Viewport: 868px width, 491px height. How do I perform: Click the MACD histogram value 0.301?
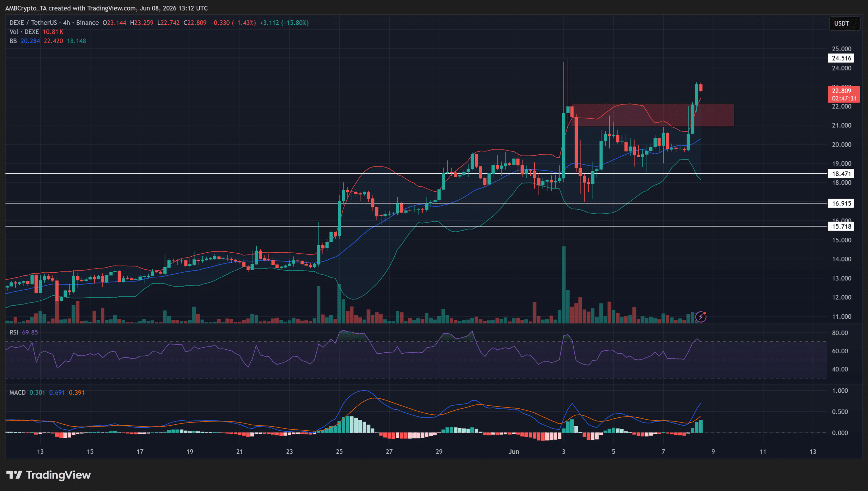click(37, 392)
